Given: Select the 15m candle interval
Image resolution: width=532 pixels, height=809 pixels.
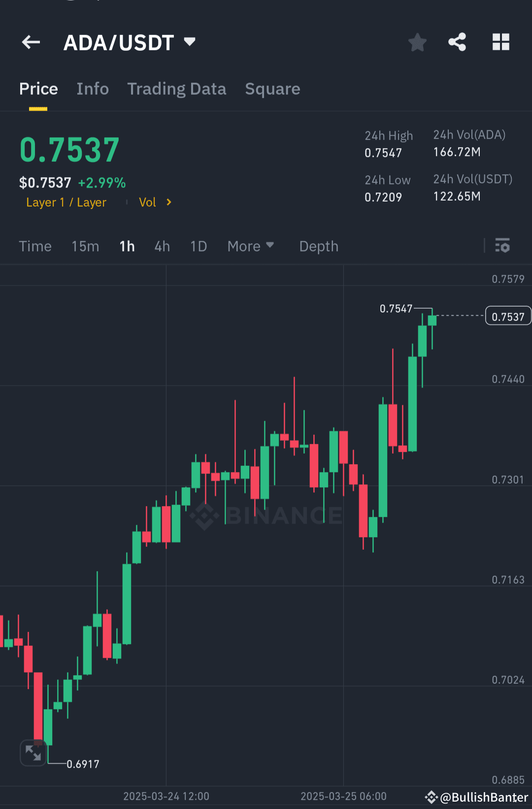Looking at the screenshot, I should coord(85,246).
